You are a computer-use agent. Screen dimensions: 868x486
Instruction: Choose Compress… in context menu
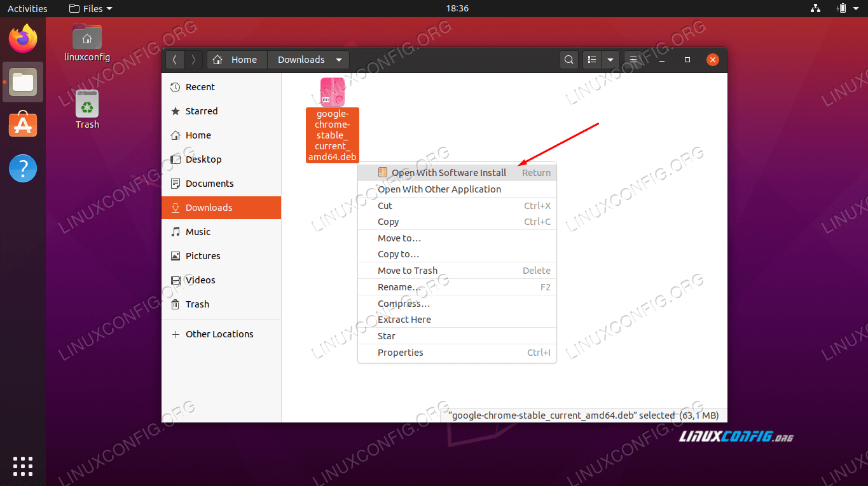tap(457, 304)
